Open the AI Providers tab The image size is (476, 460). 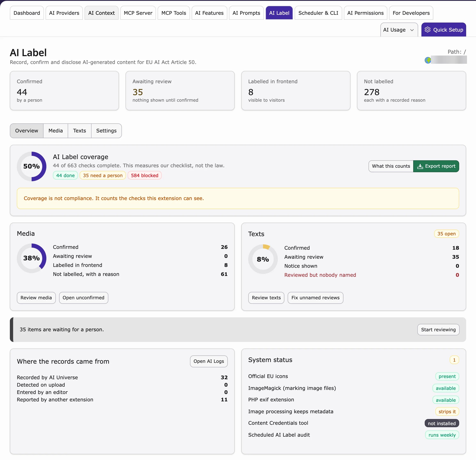click(64, 13)
